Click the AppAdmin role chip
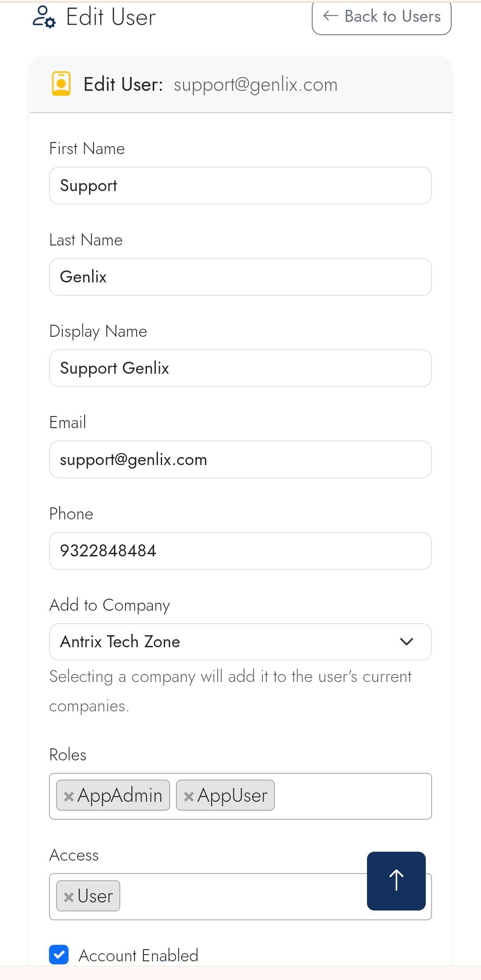 pos(120,796)
